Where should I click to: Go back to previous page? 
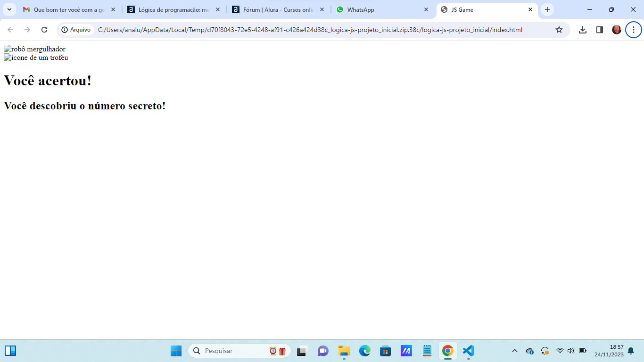(10, 30)
